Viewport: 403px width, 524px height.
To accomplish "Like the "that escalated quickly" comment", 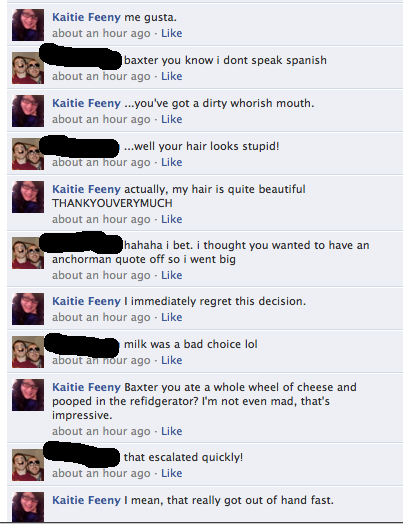I will pos(172,473).
